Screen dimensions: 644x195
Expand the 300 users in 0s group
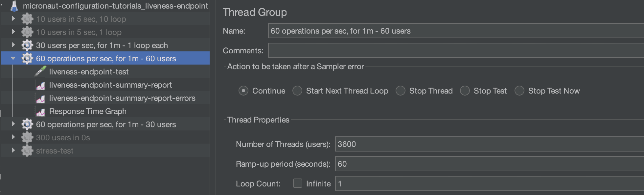13,137
